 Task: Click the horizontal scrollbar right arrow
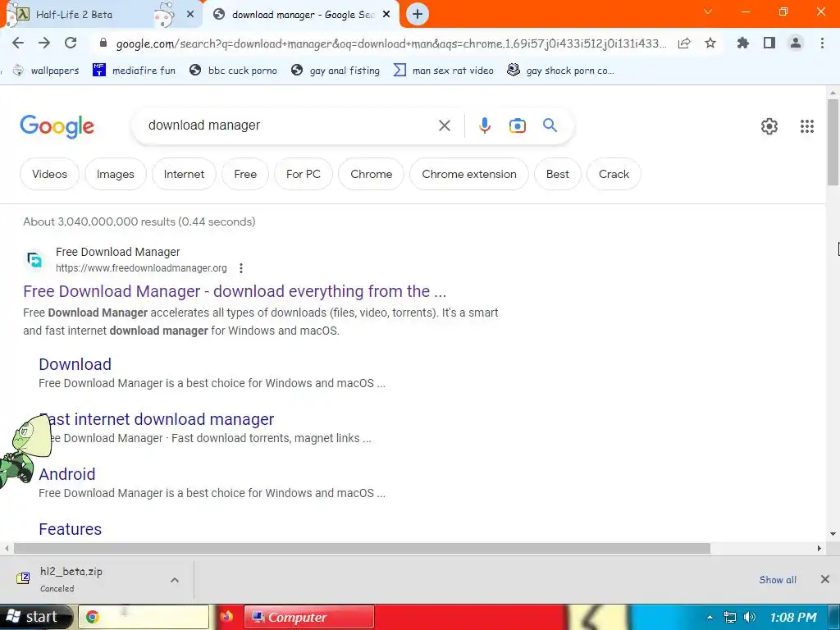click(819, 548)
